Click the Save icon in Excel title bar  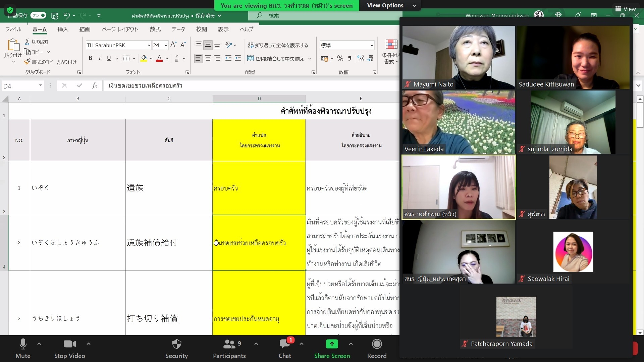pos(55,16)
